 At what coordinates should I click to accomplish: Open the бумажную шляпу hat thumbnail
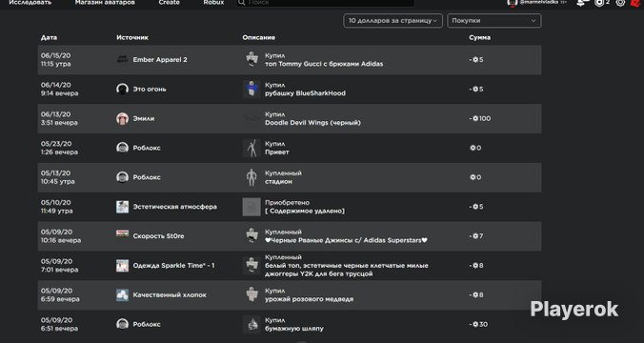[x=252, y=324]
